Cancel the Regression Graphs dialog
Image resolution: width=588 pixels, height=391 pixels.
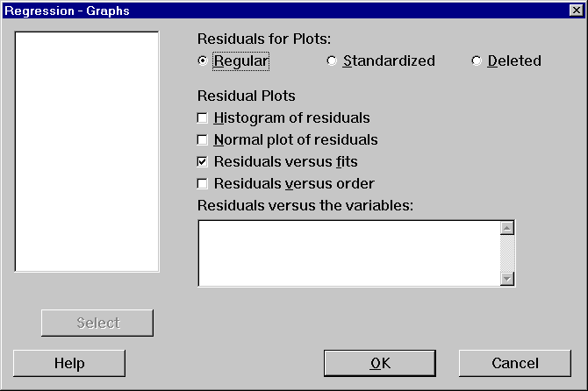[x=515, y=363]
